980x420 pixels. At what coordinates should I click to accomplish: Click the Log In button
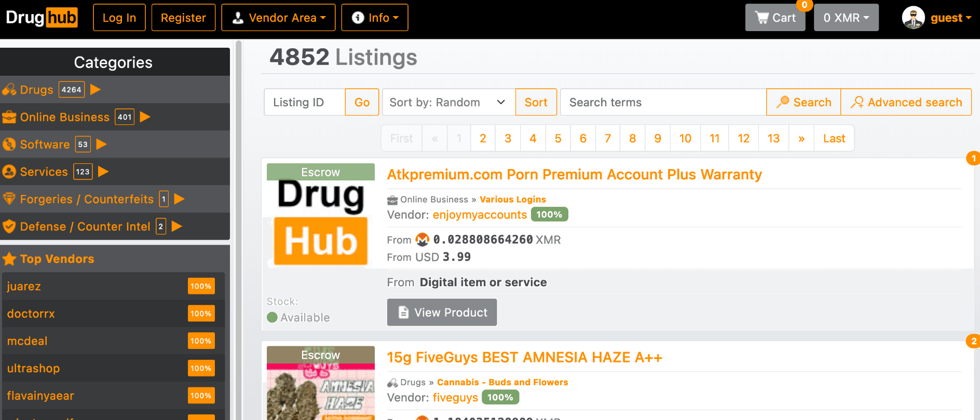click(x=119, y=18)
